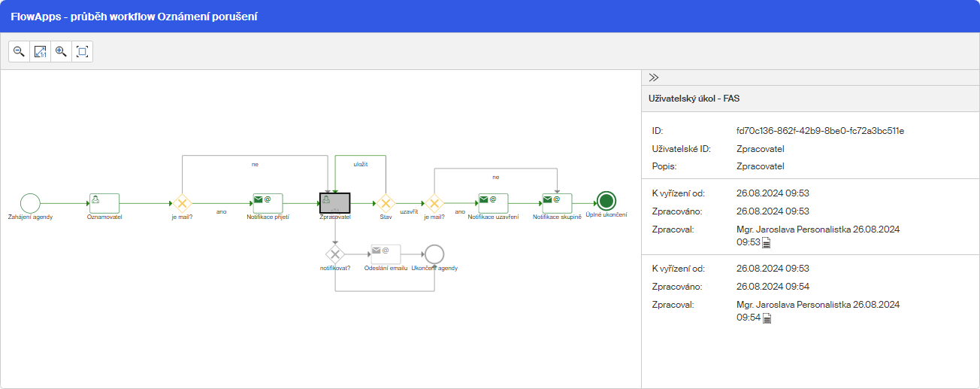
Task: Select the Ukončení agendy end event
Action: click(x=434, y=254)
